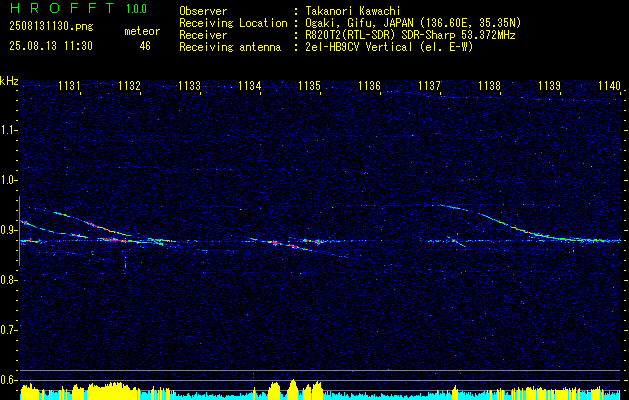This screenshot has height=400, width=629.
Task: Click the date stamp 25.08.13 11:30
Action: click(x=51, y=46)
